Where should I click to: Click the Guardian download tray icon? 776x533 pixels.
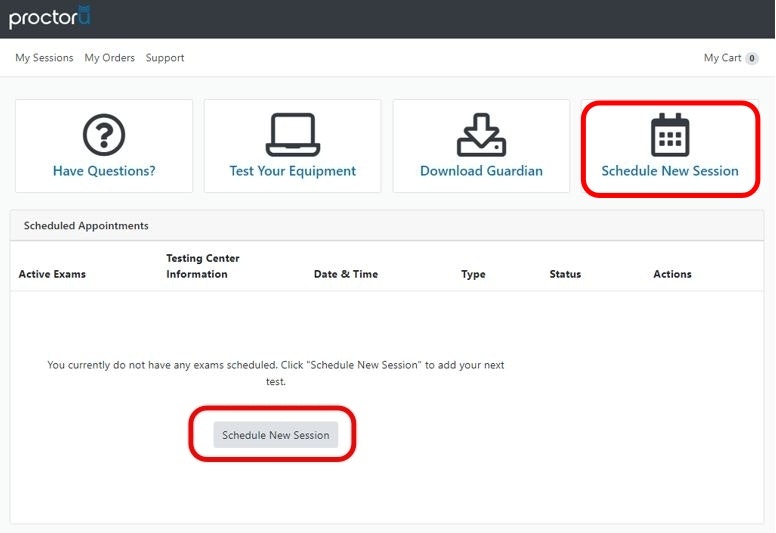point(481,135)
